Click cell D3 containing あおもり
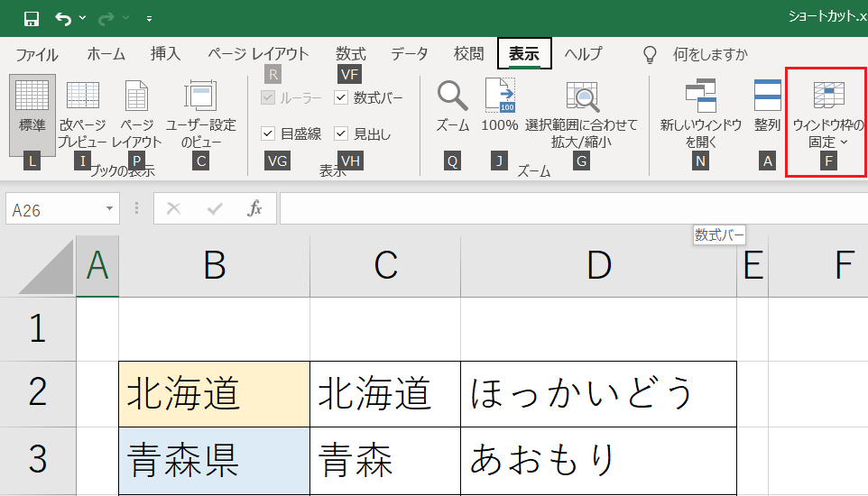This screenshot has width=868, height=496. [598, 461]
